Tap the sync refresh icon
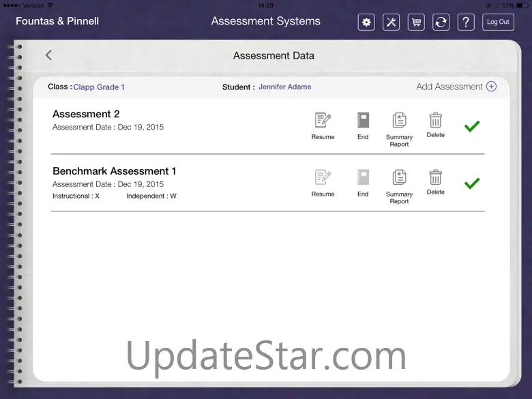The height and width of the screenshot is (399, 532). click(441, 22)
